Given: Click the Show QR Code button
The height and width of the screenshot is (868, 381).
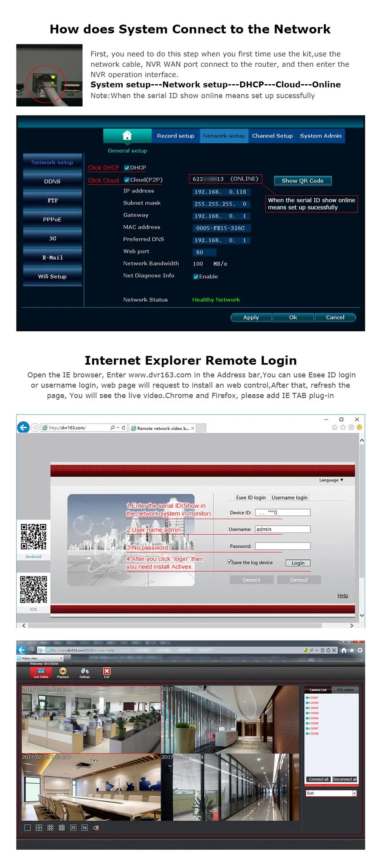Looking at the screenshot, I should [303, 181].
